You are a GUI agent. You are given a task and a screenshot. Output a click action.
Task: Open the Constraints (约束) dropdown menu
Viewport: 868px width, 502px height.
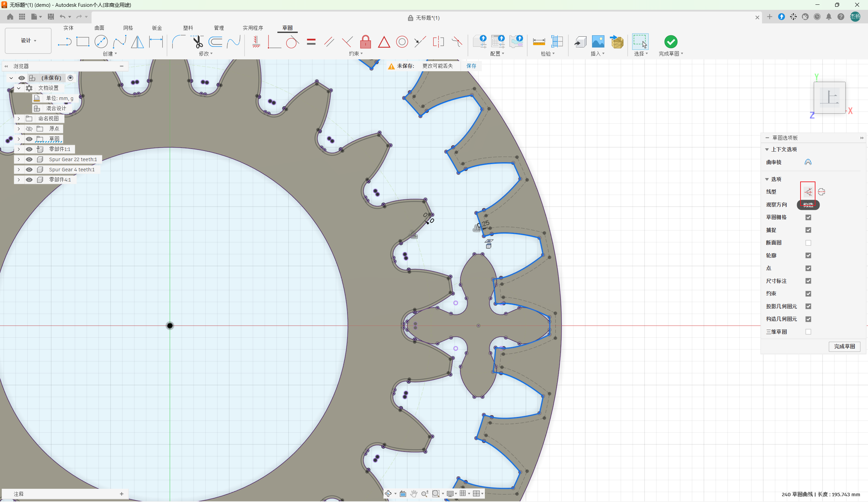[356, 54]
